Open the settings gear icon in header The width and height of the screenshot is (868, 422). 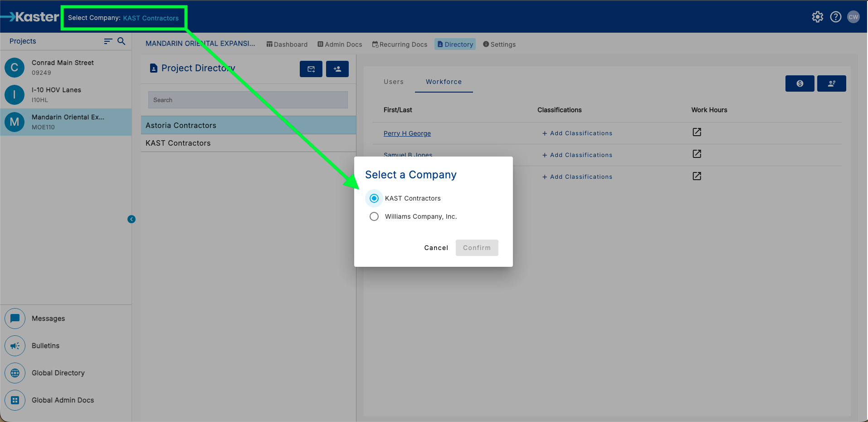817,17
